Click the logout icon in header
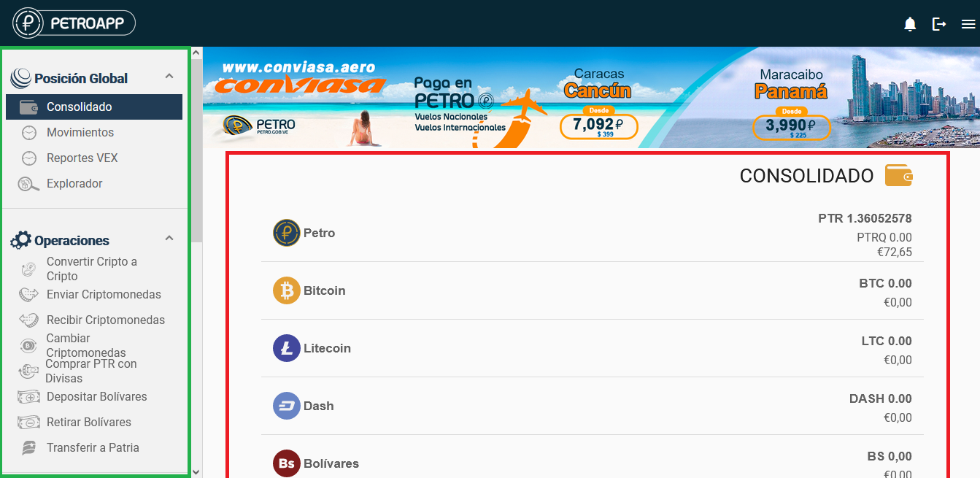 coord(939,24)
